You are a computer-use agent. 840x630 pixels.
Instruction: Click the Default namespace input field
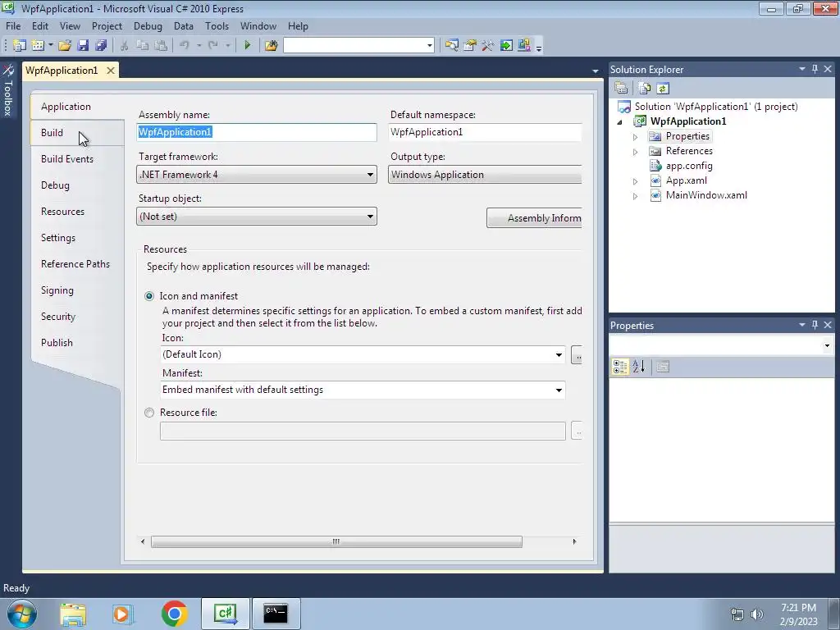pyautogui.click(x=485, y=132)
